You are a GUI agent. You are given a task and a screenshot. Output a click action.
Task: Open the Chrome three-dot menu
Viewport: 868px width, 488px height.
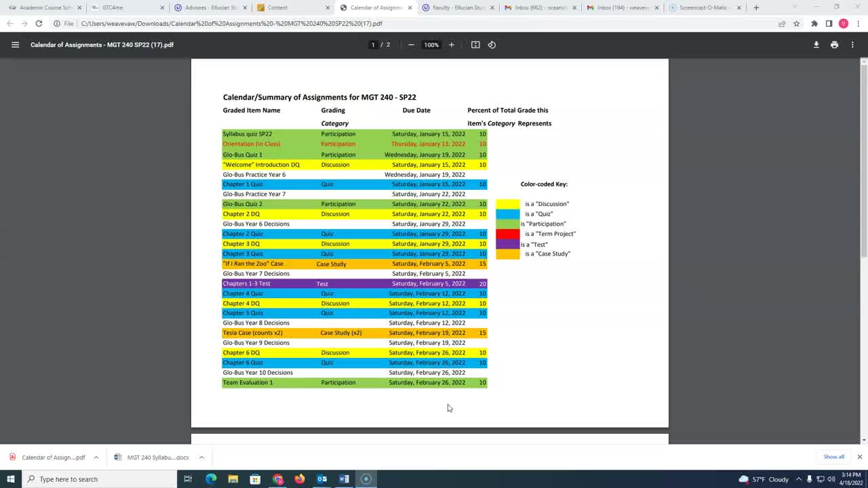(858, 24)
